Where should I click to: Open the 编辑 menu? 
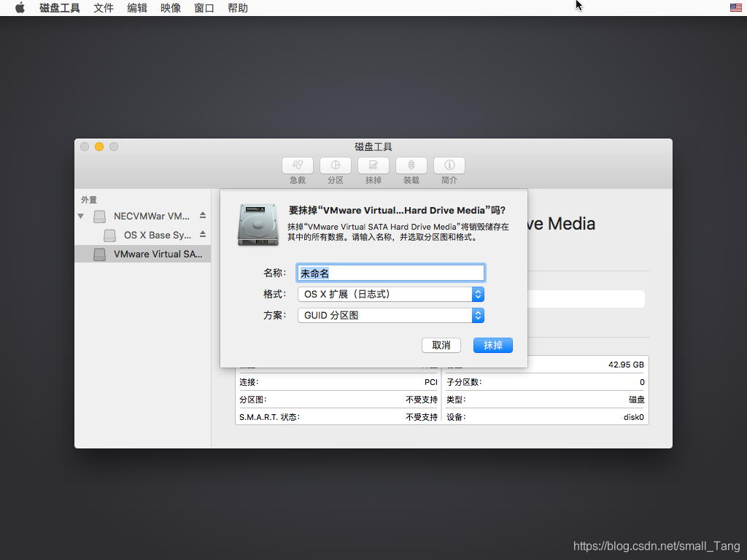137,8
